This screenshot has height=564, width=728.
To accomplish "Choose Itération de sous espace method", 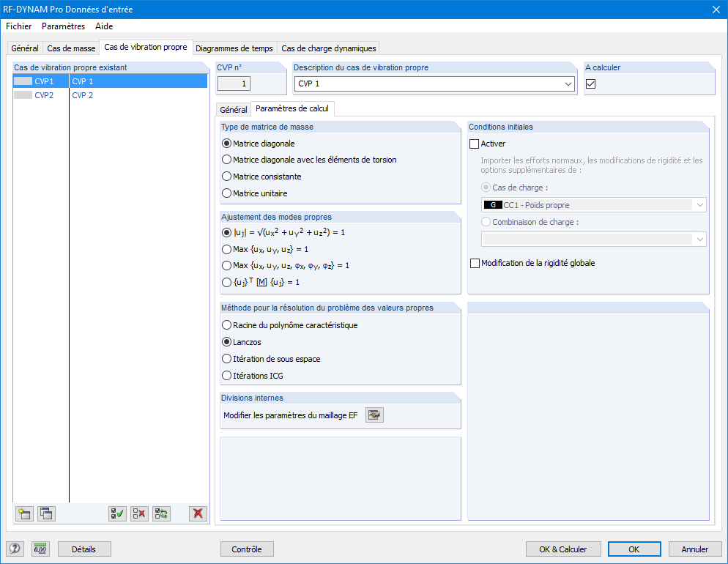I will click(271, 359).
